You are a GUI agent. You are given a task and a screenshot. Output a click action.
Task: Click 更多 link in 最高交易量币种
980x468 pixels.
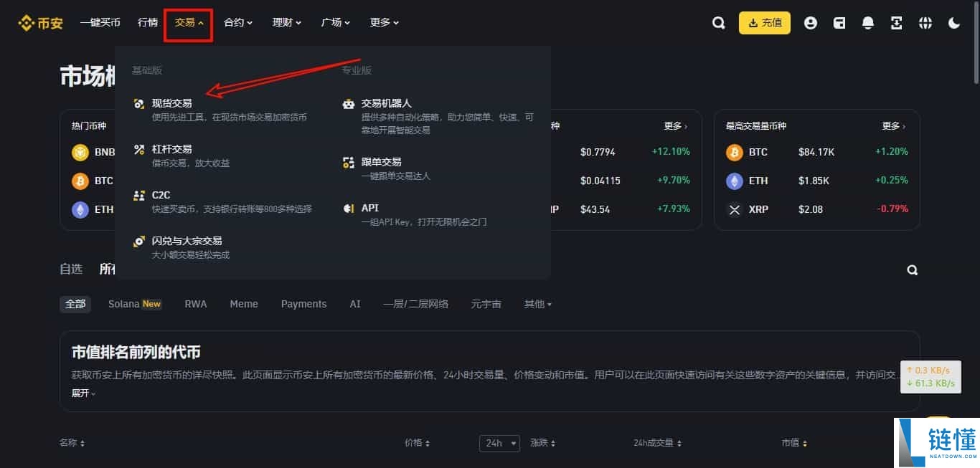894,126
